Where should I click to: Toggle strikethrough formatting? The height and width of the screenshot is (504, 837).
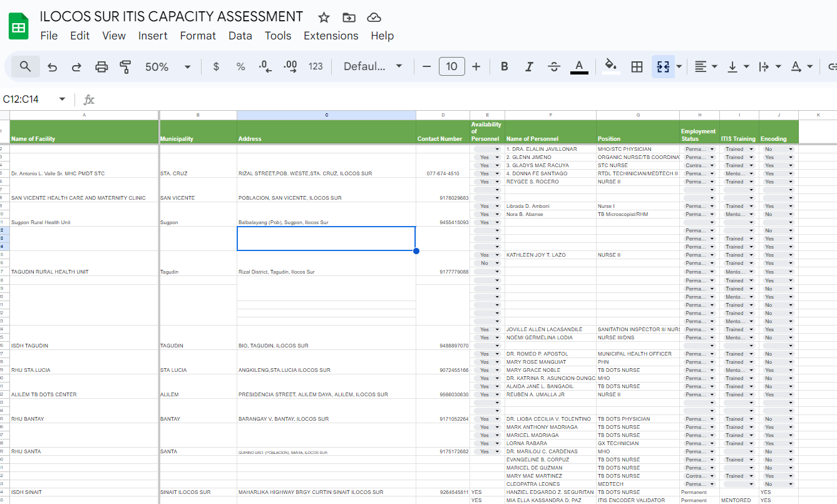pos(554,66)
